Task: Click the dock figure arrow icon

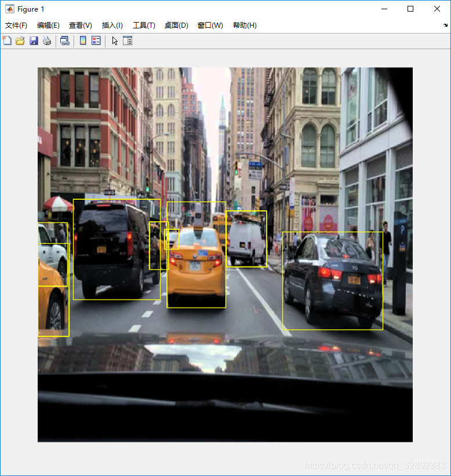Action: [x=446, y=25]
